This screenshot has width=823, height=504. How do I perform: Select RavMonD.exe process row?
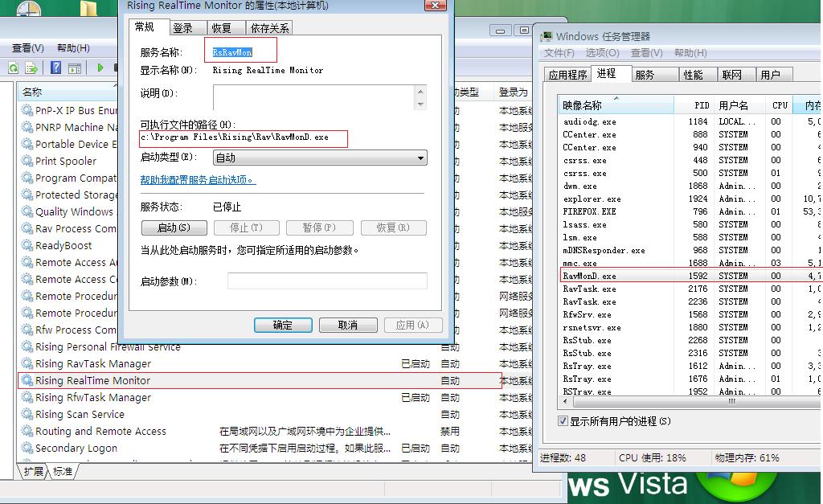[x=690, y=276]
